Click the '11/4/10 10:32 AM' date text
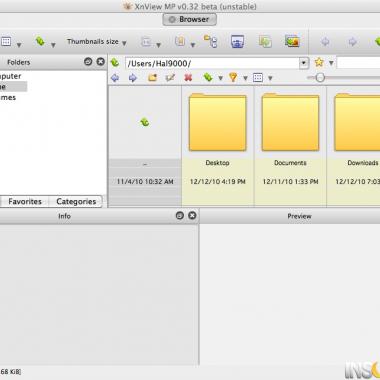The image size is (380, 380). click(x=145, y=182)
